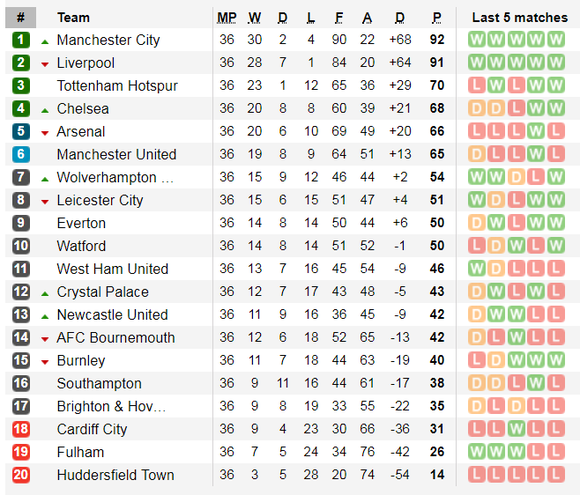Click Burnley's red down movement arrow
The image size is (580, 495).
[x=45, y=362]
